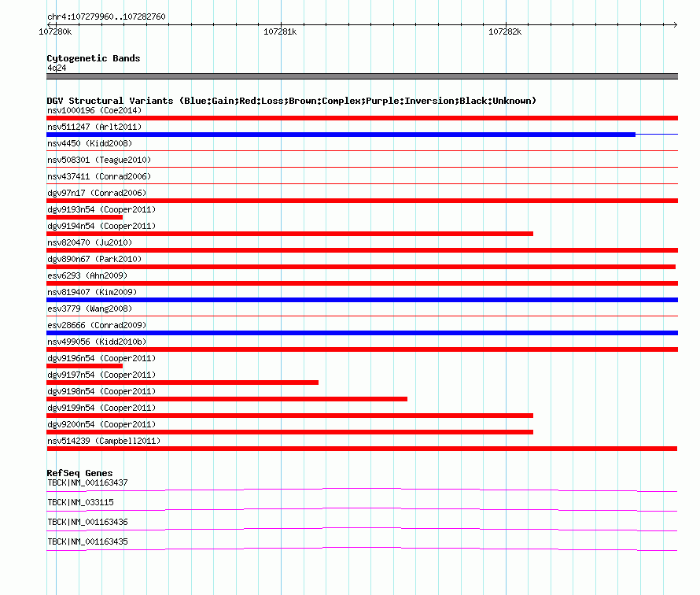The width and height of the screenshot is (700, 595).
Task: Click the red bar for nsv1000196
Action: click(x=362, y=118)
